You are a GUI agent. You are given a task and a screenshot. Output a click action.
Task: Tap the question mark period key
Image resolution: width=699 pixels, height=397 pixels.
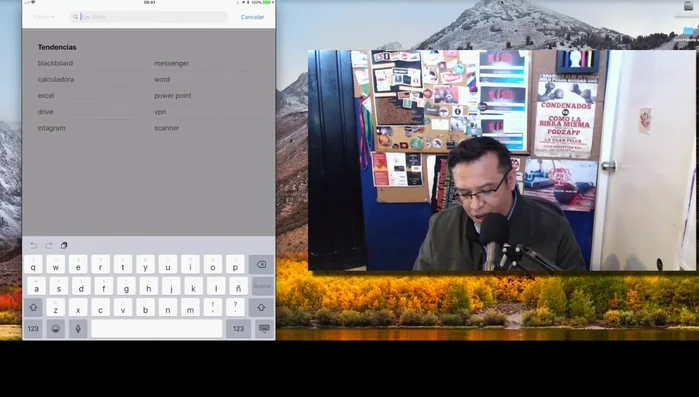[x=235, y=307]
